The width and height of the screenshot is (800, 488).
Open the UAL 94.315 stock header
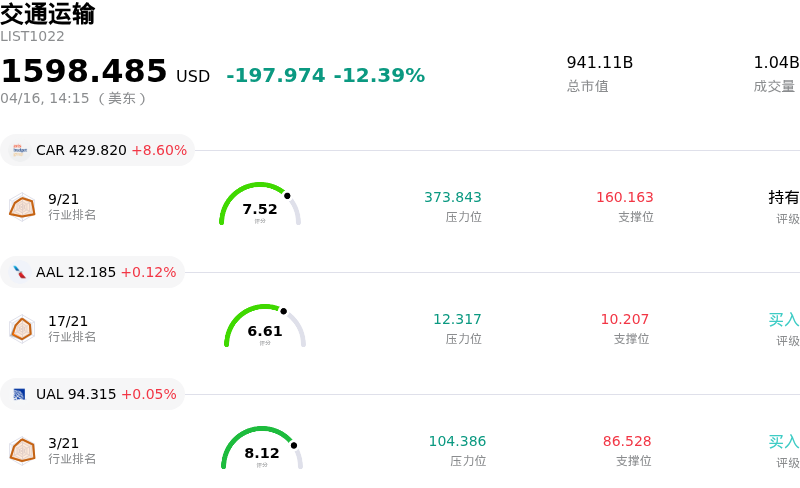[105, 394]
